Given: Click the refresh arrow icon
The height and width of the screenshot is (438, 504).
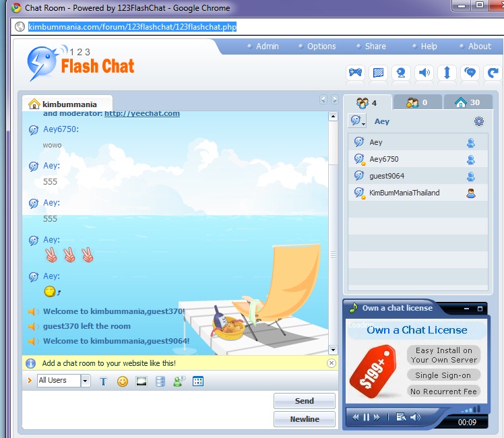Looking at the screenshot, I should pyautogui.click(x=493, y=73).
